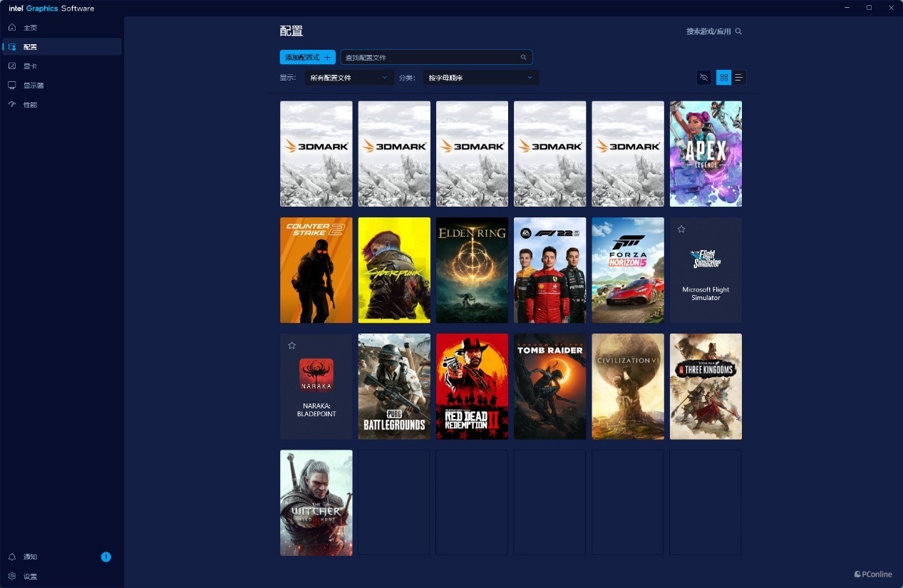
Task: Switch to grid view layout
Action: click(x=723, y=78)
